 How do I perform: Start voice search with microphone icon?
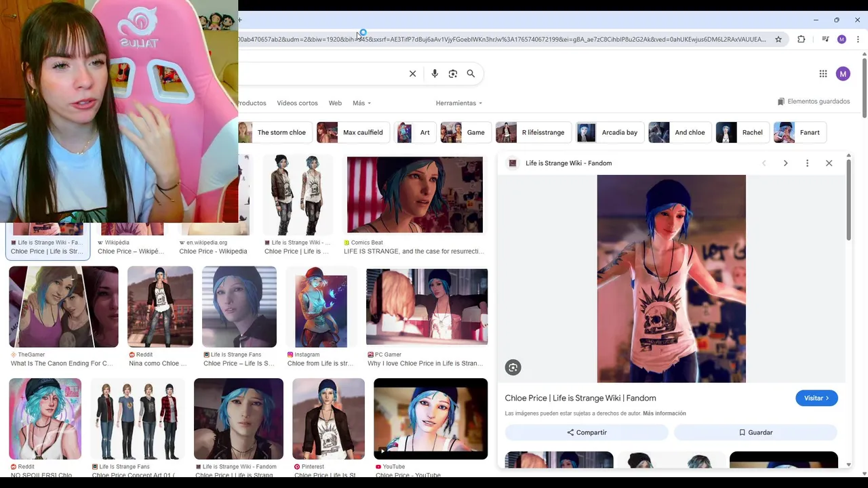pyautogui.click(x=435, y=74)
